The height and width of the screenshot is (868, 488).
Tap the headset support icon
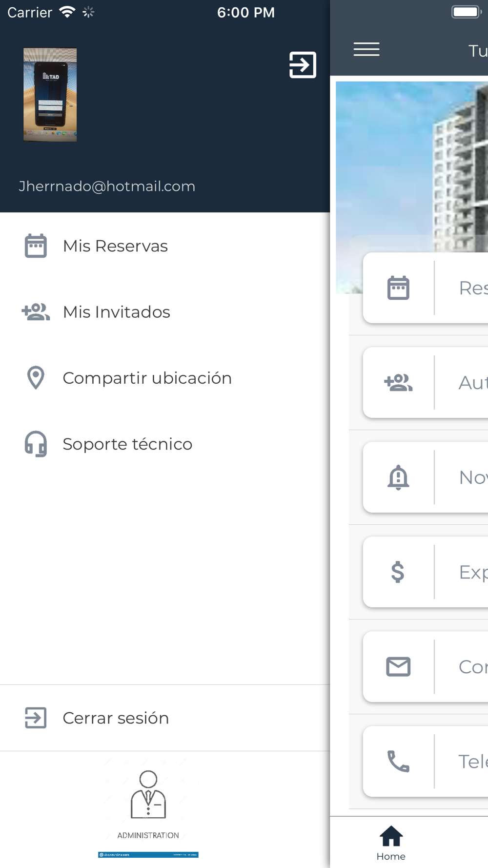[x=36, y=443]
